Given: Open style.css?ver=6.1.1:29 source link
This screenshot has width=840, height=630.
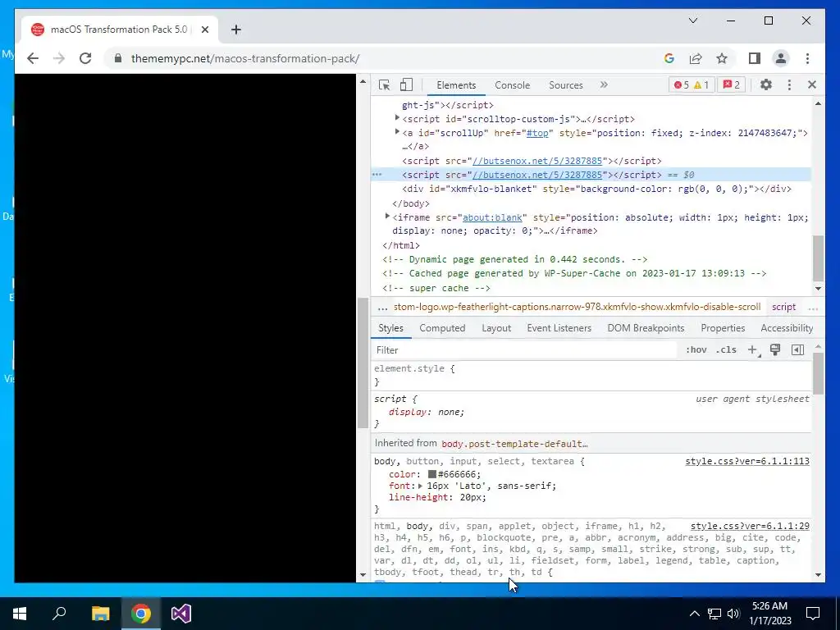Looking at the screenshot, I should [x=750, y=526].
